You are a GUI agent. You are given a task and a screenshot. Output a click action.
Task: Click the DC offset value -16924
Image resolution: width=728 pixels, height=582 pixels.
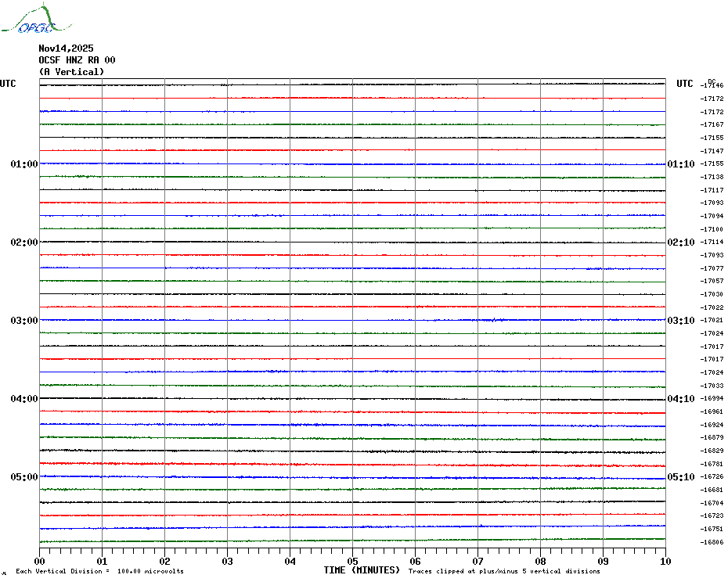(712, 425)
